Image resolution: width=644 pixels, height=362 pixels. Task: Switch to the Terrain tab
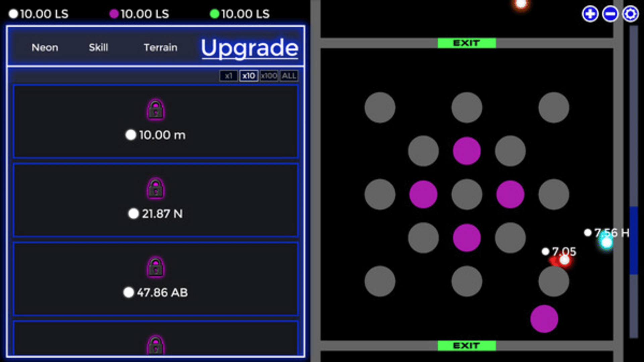tap(160, 48)
